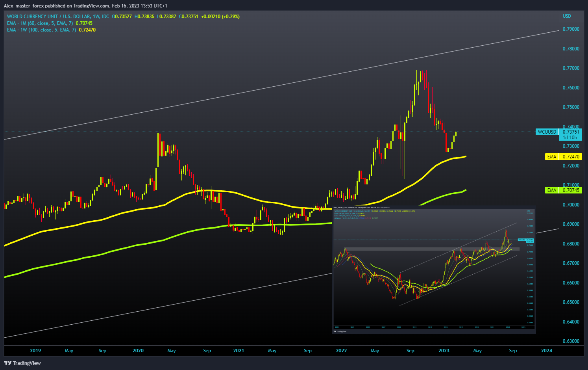Click the 0.78000 price axis label
588x370 pixels.
[571, 49]
